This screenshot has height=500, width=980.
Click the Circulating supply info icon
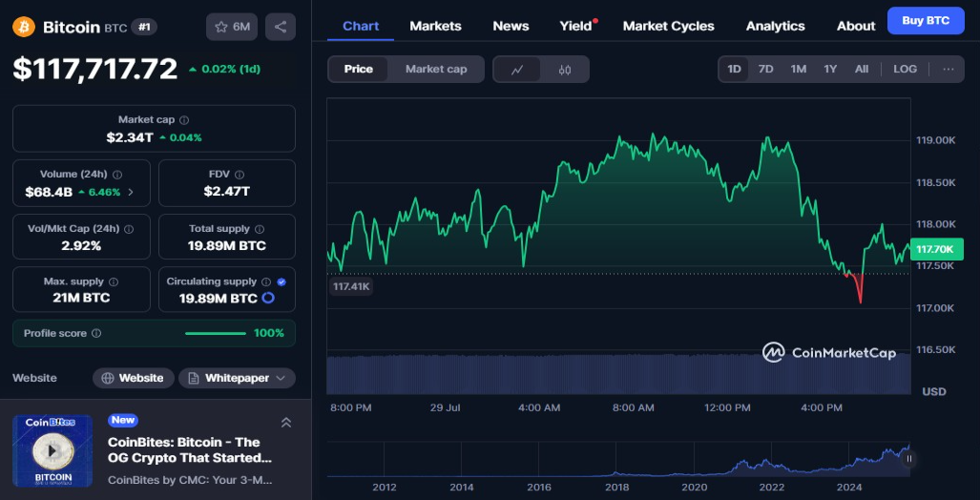coord(266,282)
